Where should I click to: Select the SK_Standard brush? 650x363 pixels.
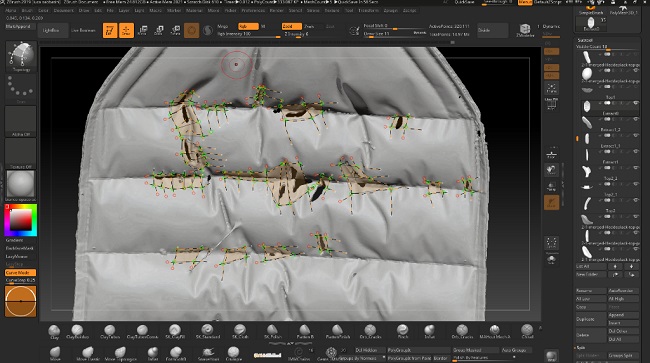point(207,332)
